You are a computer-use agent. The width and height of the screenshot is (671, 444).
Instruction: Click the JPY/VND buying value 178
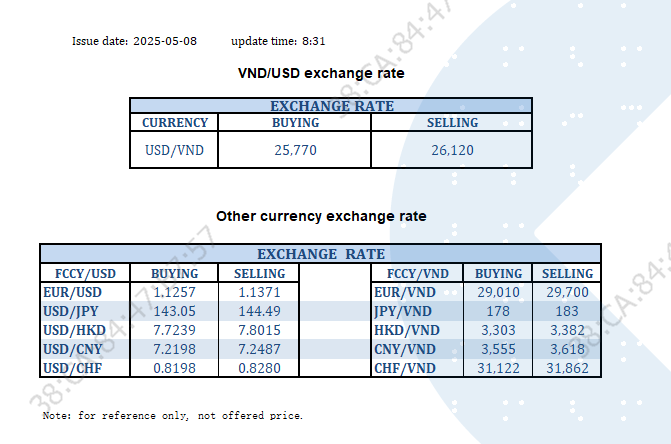point(498,311)
